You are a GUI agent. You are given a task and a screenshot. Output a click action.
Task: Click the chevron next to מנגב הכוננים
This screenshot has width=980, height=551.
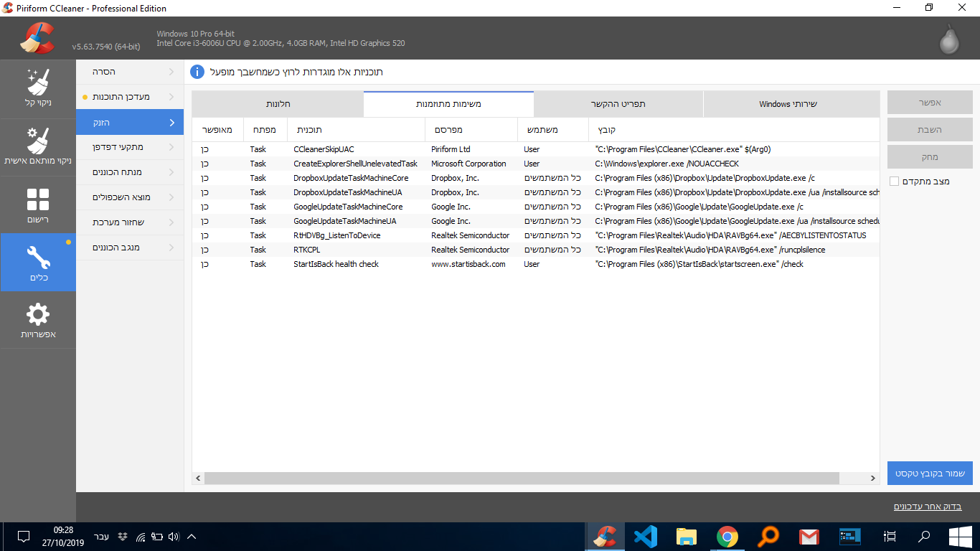pyautogui.click(x=171, y=248)
